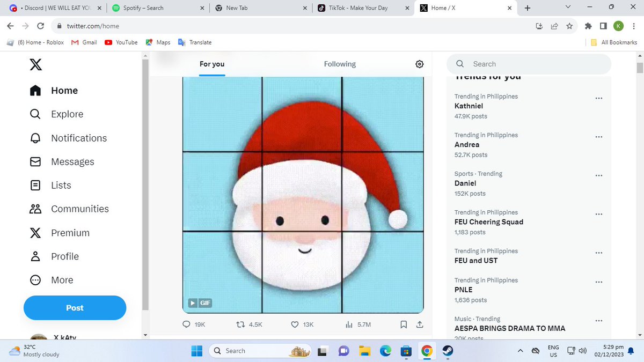Open more options for Andrea trend
Viewport: 644px width, 362px height.
[599, 136]
